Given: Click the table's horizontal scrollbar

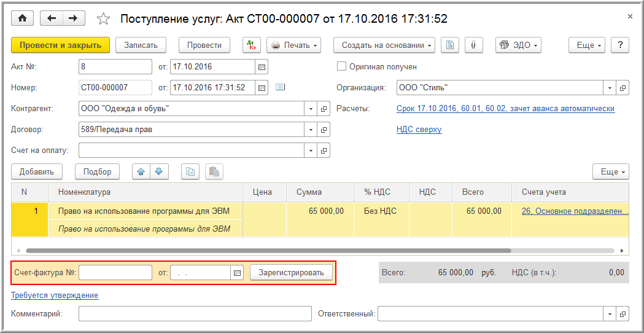Looking at the screenshot, I should pyautogui.click(x=268, y=251).
